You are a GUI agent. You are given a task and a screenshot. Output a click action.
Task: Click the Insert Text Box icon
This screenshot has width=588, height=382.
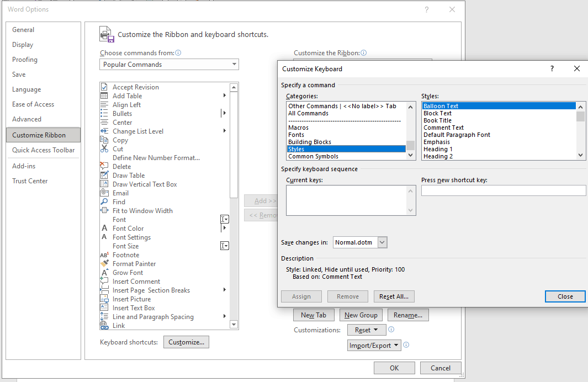[104, 307]
